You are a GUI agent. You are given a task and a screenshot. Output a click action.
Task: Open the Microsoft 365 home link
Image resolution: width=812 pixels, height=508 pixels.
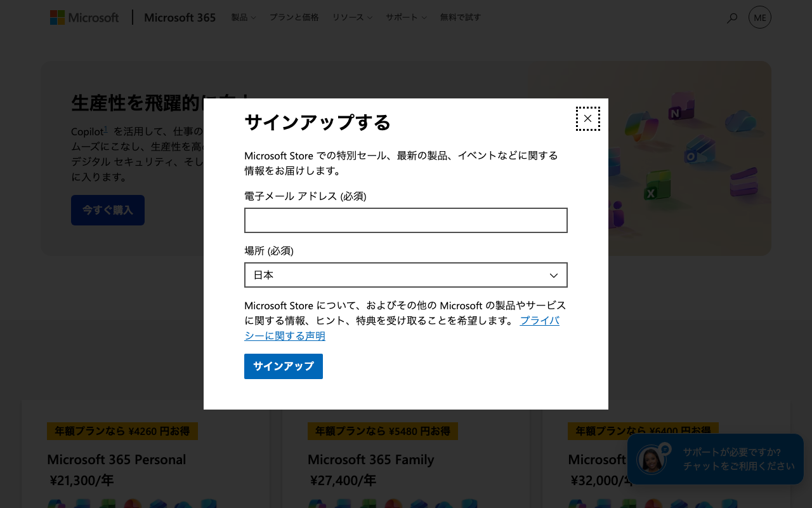[x=180, y=17]
